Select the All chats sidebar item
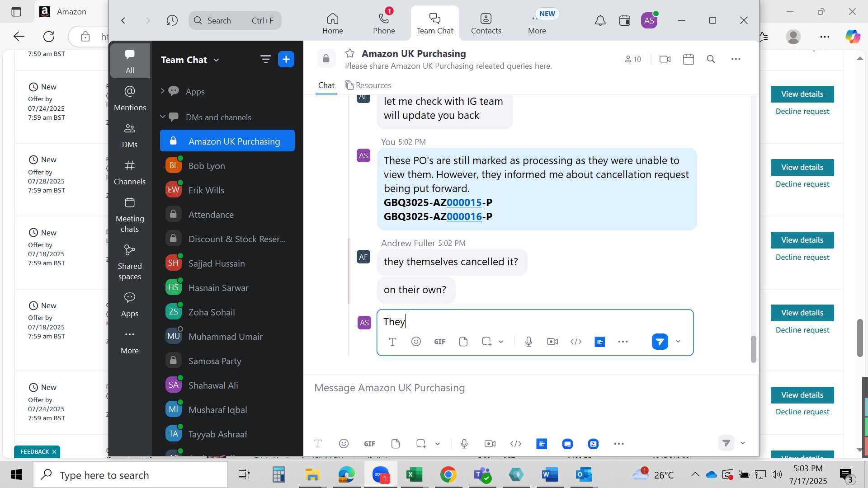 130,61
